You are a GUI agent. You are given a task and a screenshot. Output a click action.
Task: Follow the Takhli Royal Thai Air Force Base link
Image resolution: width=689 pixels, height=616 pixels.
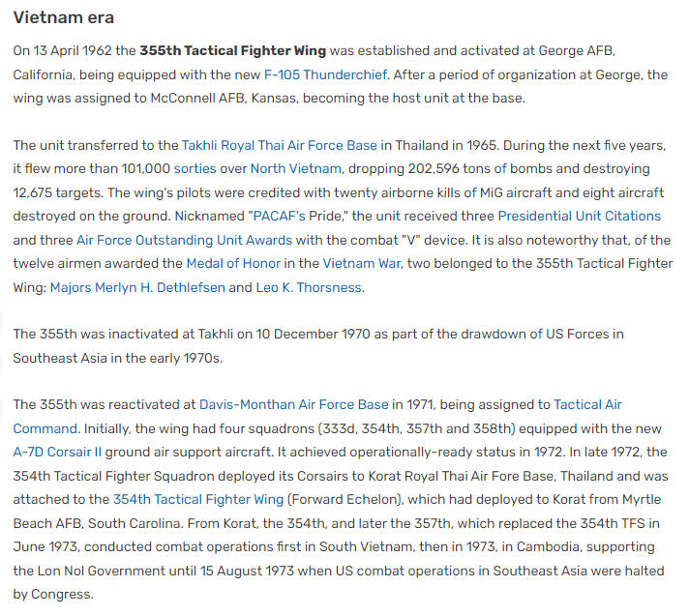tap(280, 145)
